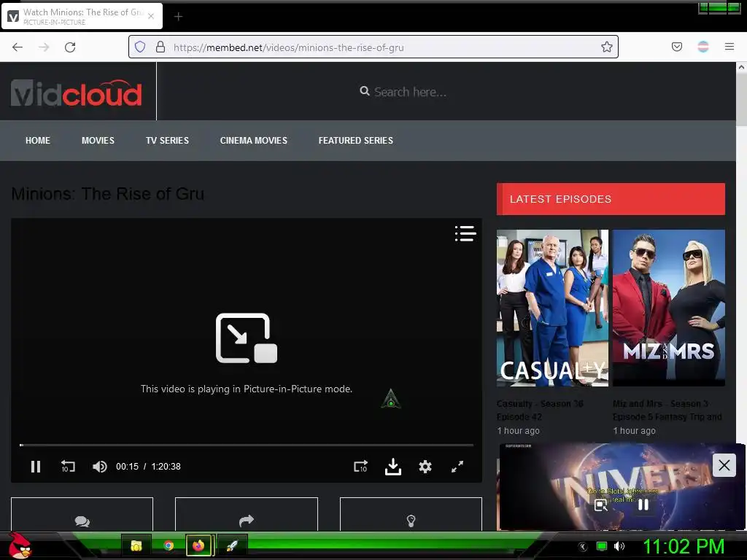Seek on the video progress bar

click(247, 445)
